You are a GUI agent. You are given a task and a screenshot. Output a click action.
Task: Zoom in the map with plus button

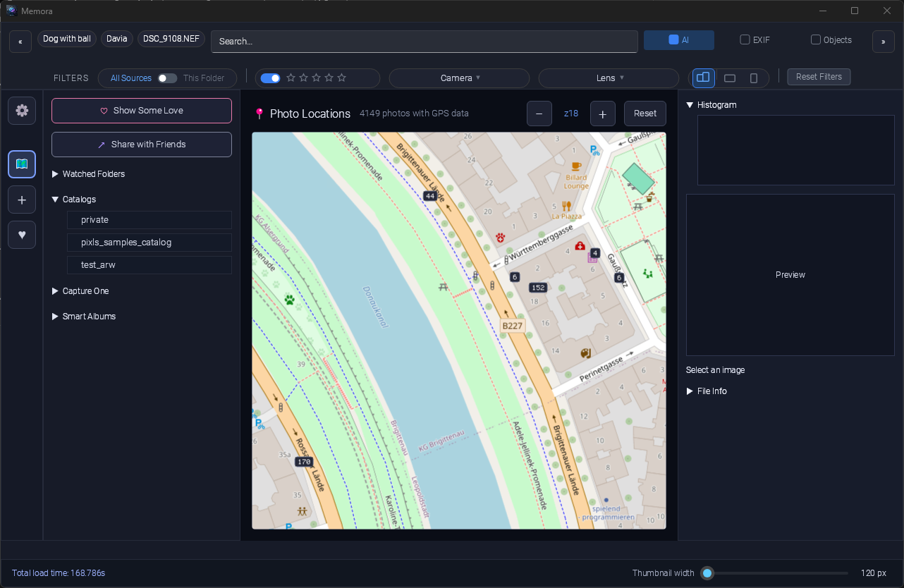(603, 114)
